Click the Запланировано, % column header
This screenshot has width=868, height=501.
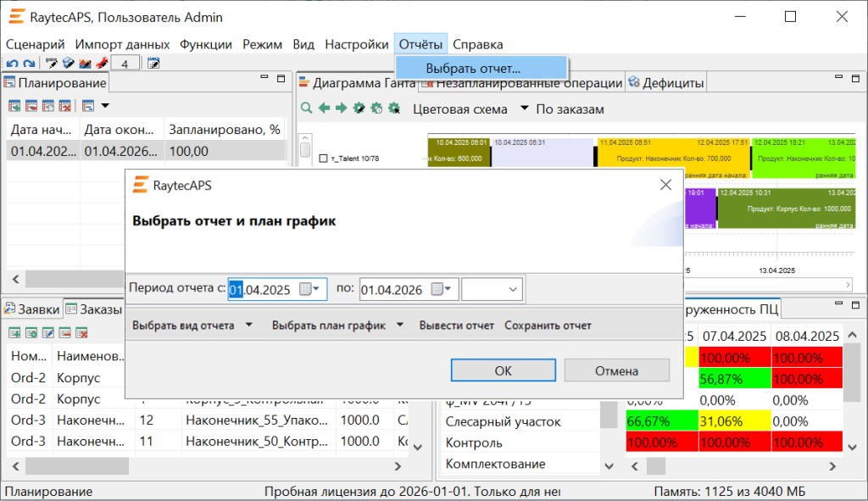coord(225,130)
